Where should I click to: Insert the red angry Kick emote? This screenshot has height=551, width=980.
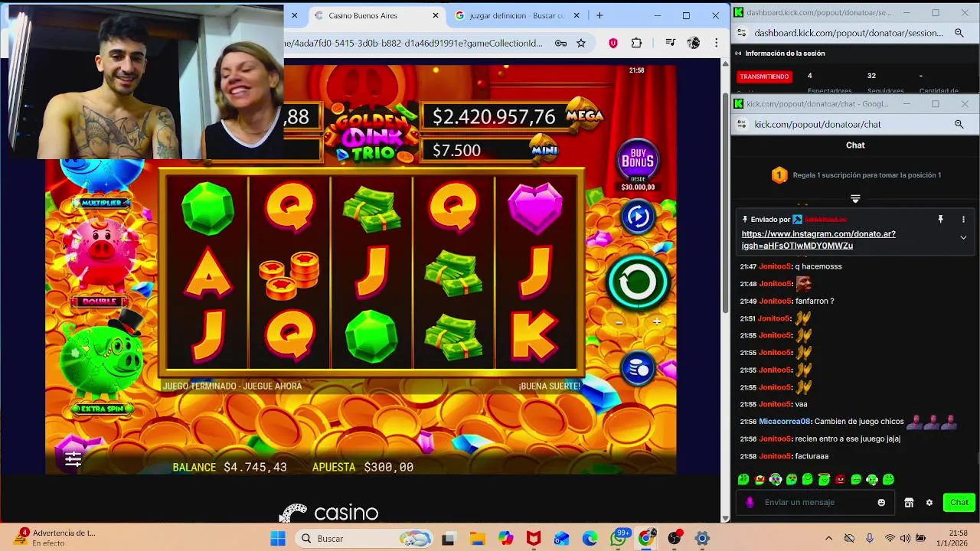click(840, 480)
